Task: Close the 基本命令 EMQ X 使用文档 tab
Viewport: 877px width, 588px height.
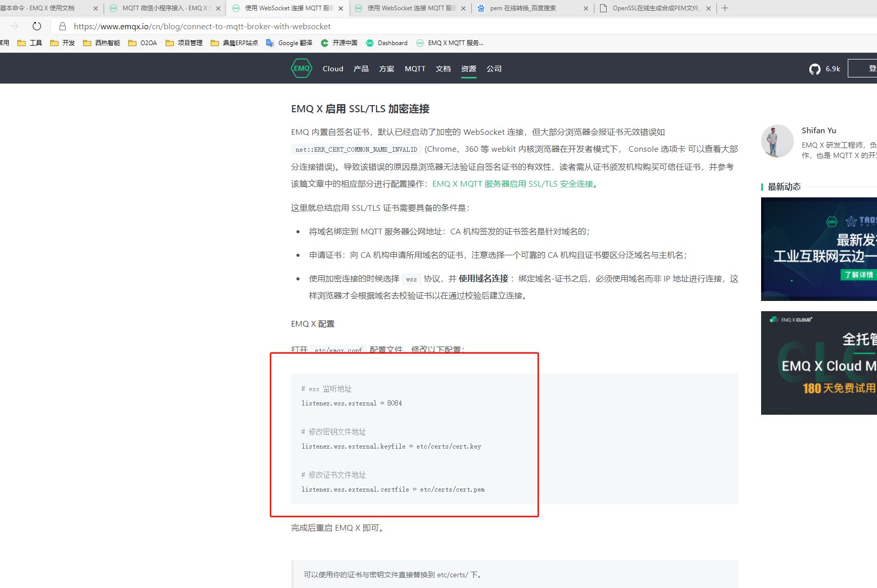Action: [x=95, y=8]
